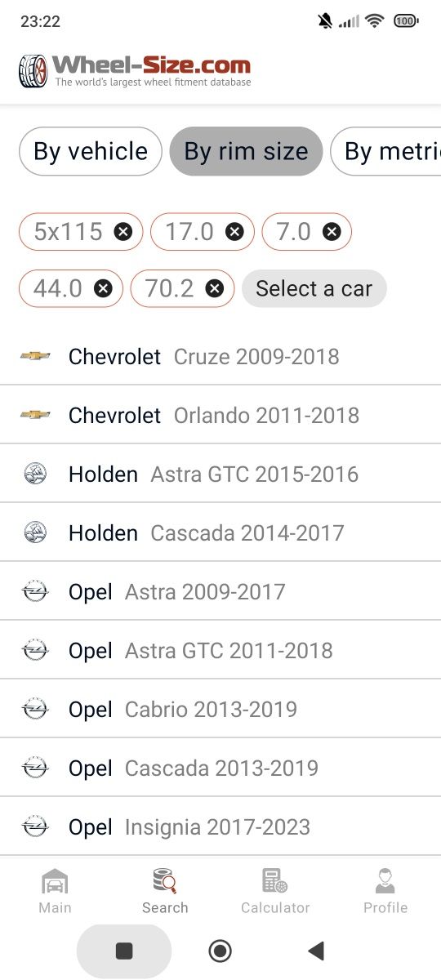Tap the Wheel-Size.com logo
The width and height of the screenshot is (441, 980).
tap(136, 71)
